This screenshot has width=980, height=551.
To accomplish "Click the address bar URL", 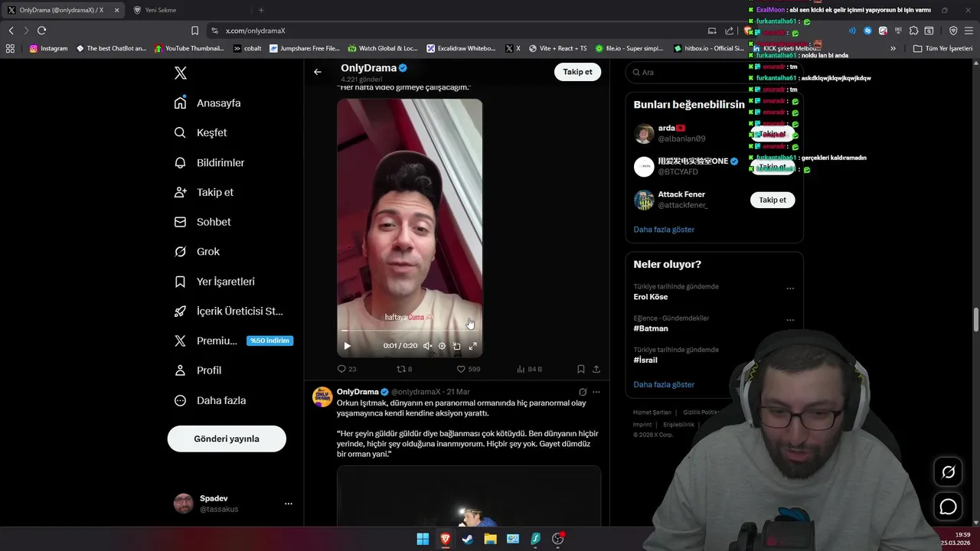I will pyautogui.click(x=256, y=31).
